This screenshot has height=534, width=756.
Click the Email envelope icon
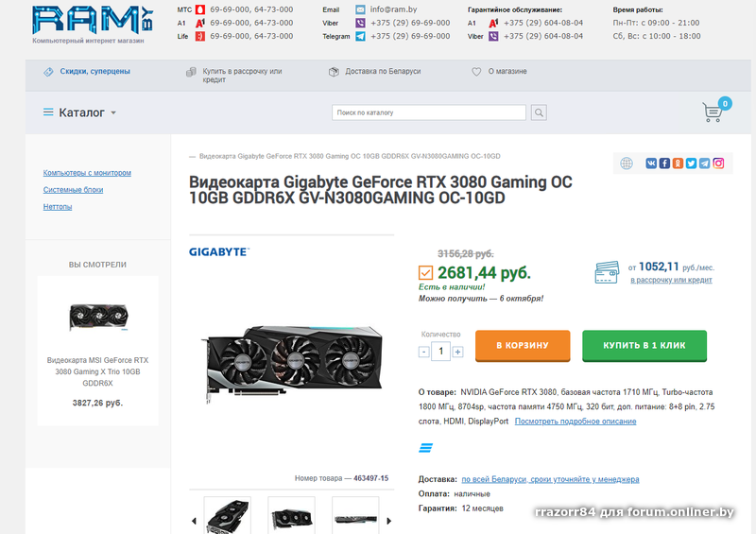pyautogui.click(x=360, y=9)
